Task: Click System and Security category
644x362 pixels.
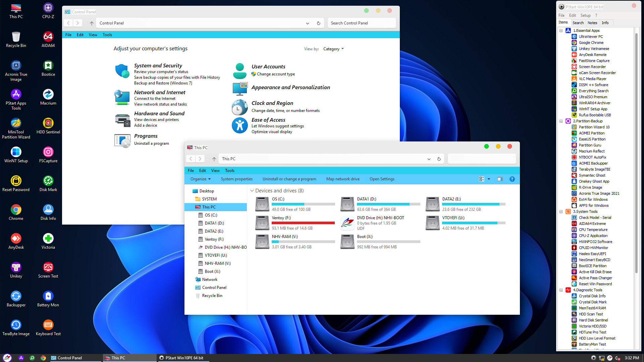Action: click(x=158, y=65)
